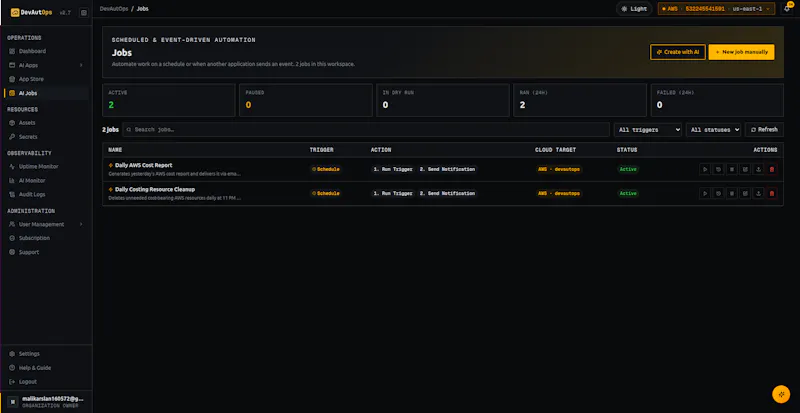This screenshot has width=800, height=413.
Task: Run the Daily Costing Resource Cleanup job
Action: pos(705,193)
